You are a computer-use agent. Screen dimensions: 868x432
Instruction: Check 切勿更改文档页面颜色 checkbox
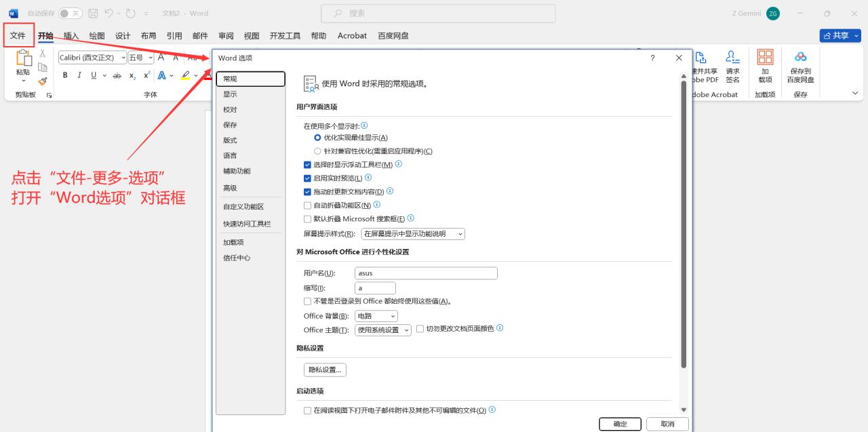420,329
